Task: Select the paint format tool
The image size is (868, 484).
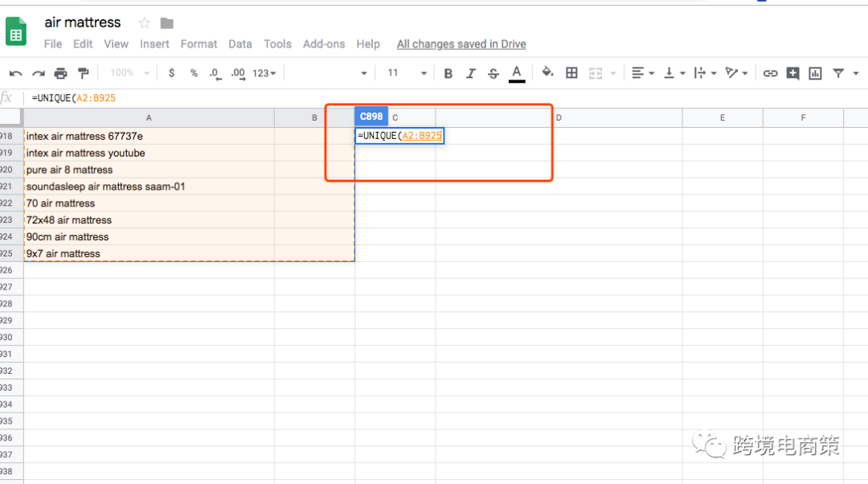Action: (83, 73)
